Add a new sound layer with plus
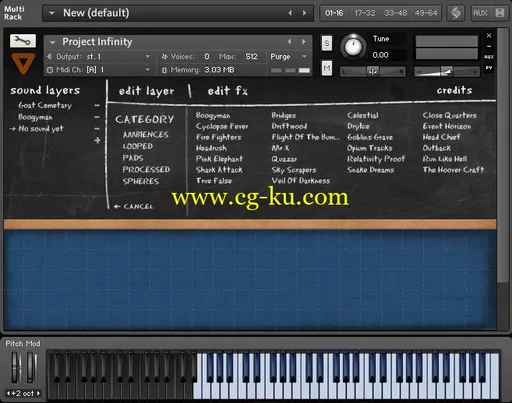Viewport: 512px width, 403px height. click(x=97, y=140)
